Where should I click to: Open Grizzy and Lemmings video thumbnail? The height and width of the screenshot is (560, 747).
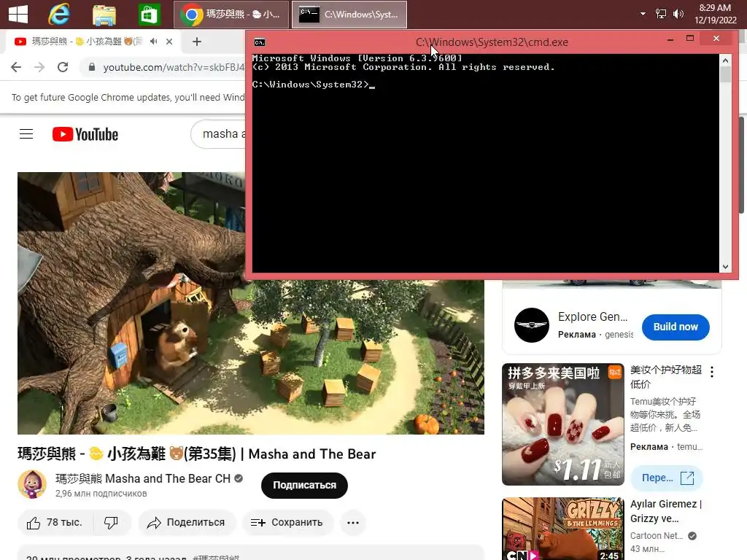(562, 529)
